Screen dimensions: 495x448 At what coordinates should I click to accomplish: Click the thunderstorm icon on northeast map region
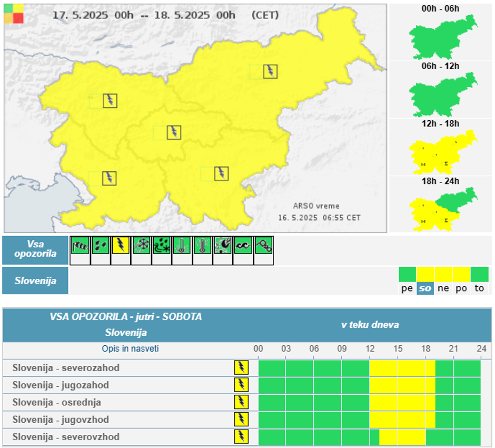(x=270, y=72)
